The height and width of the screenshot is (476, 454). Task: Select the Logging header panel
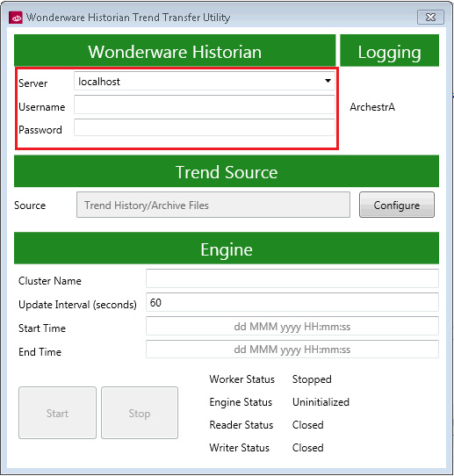point(389,50)
